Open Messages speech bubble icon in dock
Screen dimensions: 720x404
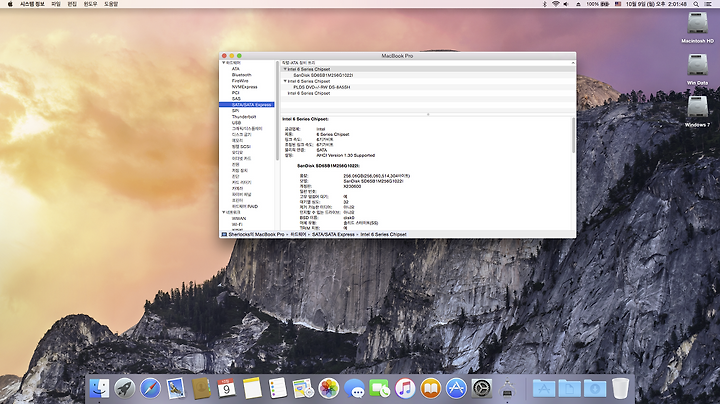coord(354,388)
